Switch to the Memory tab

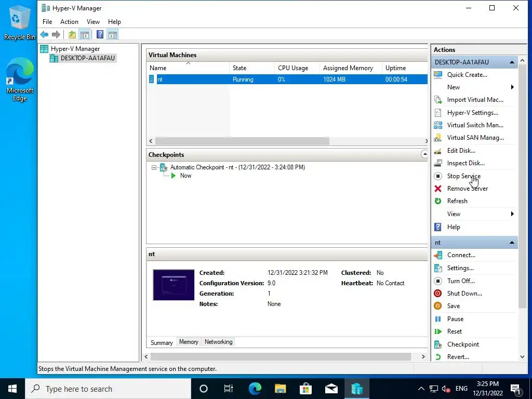click(189, 342)
